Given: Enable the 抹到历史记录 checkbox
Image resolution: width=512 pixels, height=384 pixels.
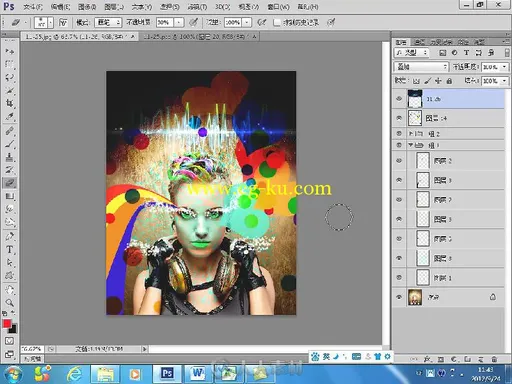Looking at the screenshot, I should click(276, 22).
